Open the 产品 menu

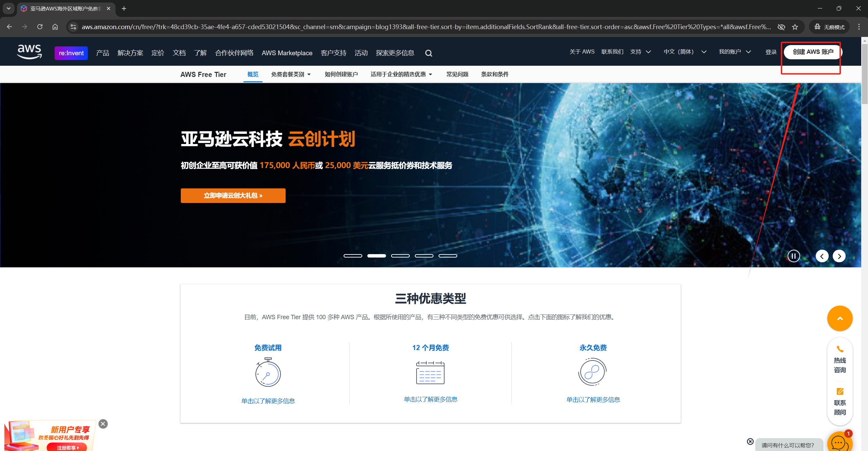coord(102,53)
